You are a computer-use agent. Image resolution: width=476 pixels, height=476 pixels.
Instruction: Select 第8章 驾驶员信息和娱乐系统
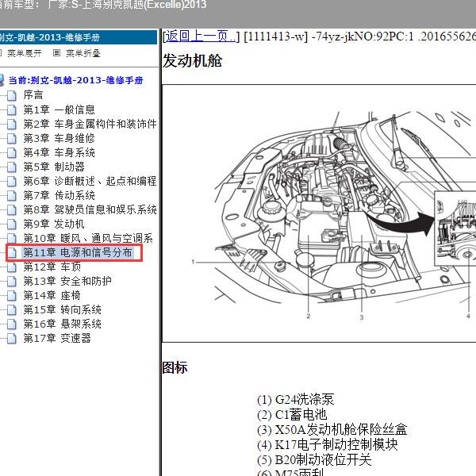tap(90, 209)
